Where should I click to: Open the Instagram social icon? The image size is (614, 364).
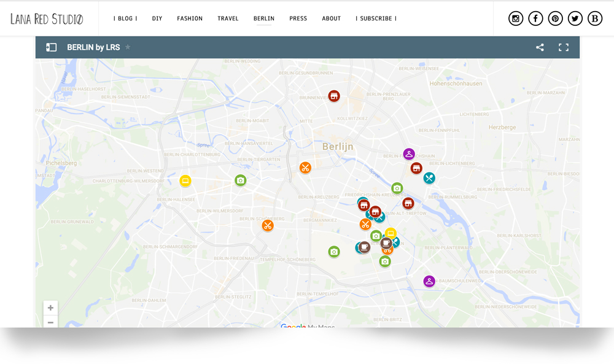click(516, 18)
